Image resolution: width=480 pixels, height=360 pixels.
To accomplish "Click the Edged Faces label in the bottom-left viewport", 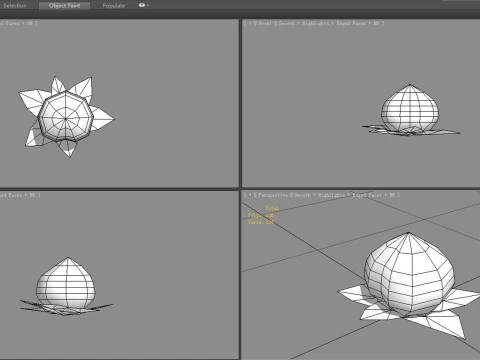I will coord(11,195).
